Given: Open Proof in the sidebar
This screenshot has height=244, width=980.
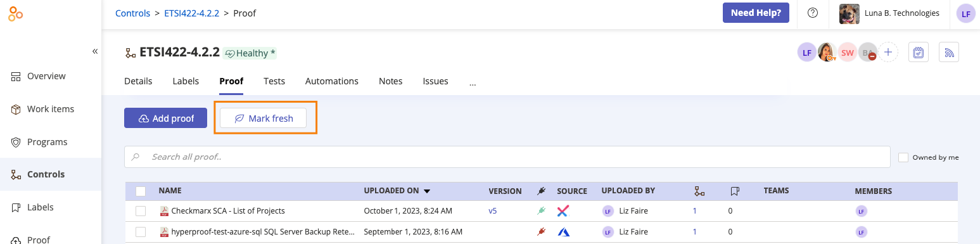Looking at the screenshot, I should [51, 238].
